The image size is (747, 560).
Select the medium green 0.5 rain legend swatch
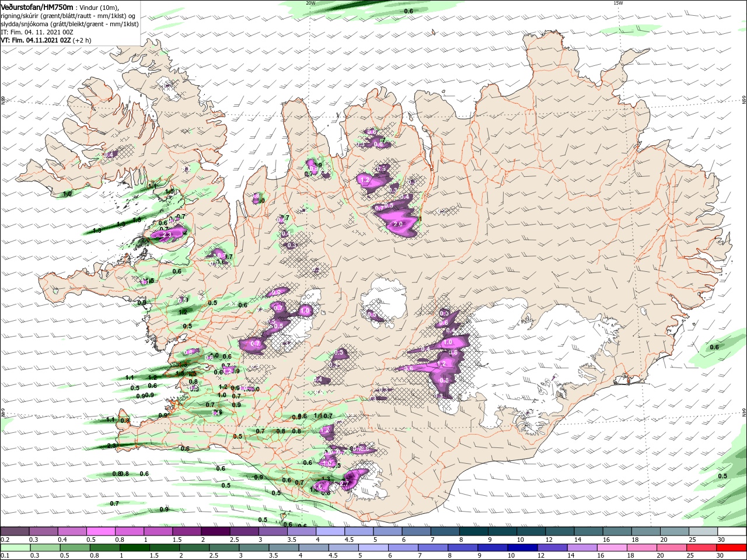75,548
